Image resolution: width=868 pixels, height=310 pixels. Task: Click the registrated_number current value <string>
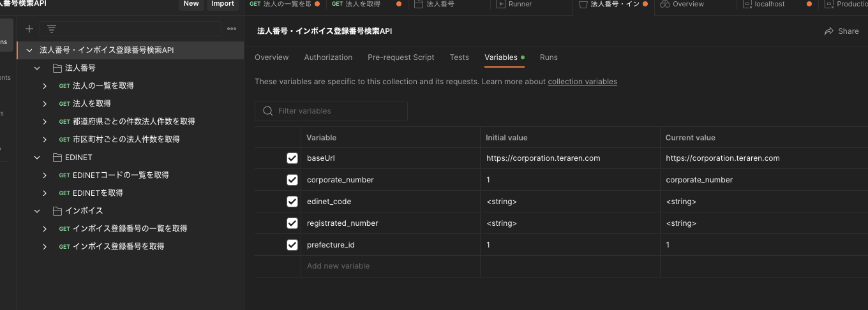coord(681,223)
